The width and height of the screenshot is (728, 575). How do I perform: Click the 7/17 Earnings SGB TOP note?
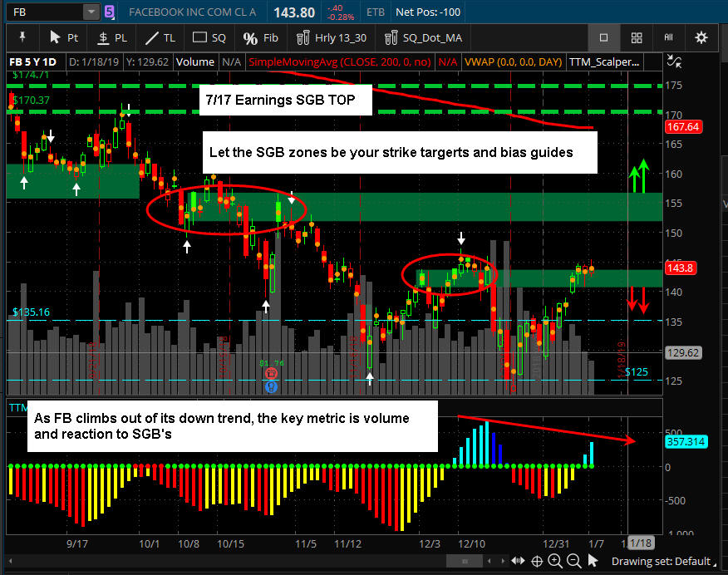tap(285, 100)
